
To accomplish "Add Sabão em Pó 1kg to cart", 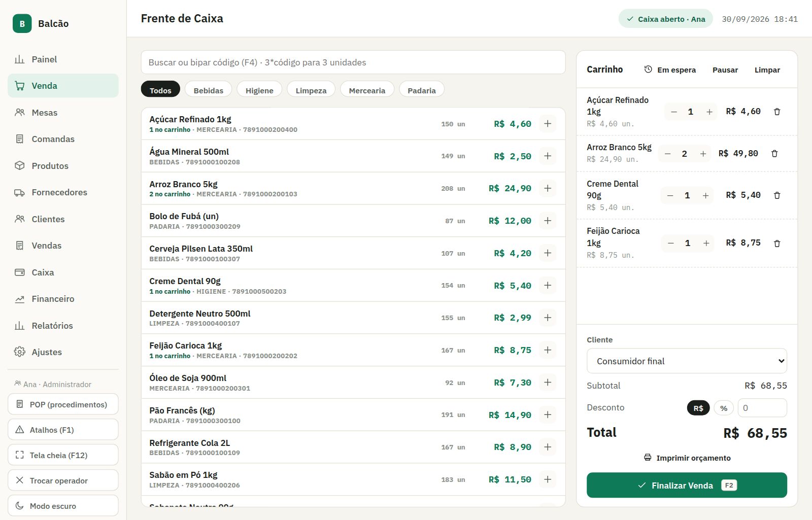I will click(548, 479).
